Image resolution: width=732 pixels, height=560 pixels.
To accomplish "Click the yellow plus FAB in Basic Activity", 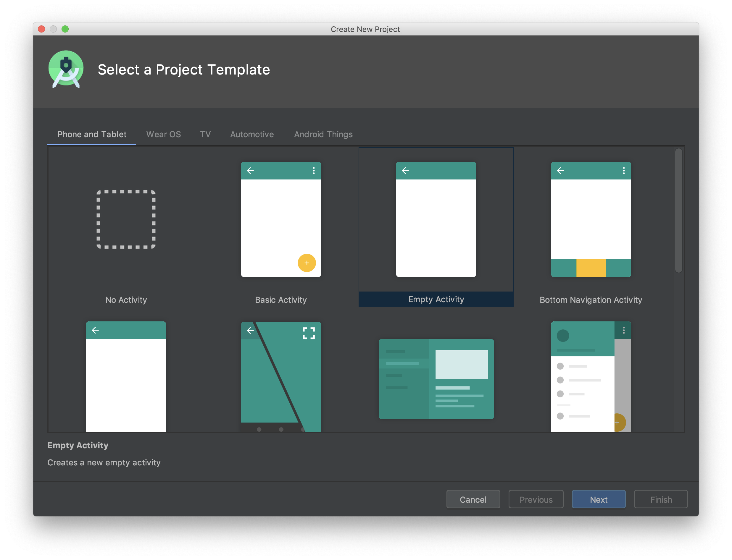I will [x=307, y=263].
